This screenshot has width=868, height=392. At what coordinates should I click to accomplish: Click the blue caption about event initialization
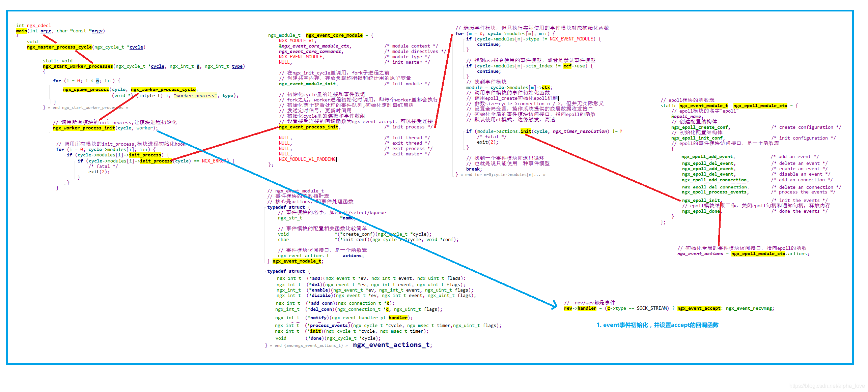657,325
